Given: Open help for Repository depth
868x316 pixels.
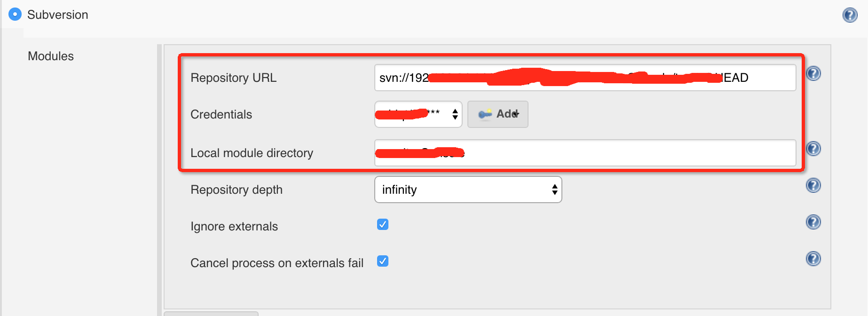Looking at the screenshot, I should click(813, 185).
